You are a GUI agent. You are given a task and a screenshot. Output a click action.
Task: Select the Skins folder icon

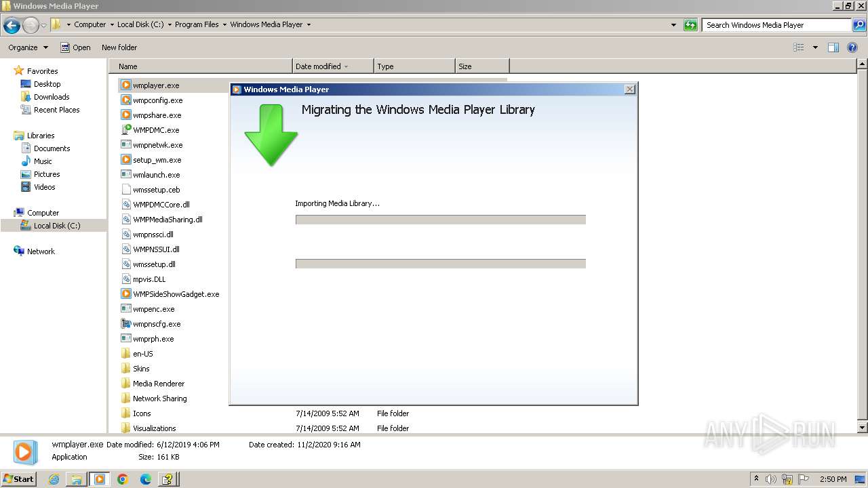126,369
